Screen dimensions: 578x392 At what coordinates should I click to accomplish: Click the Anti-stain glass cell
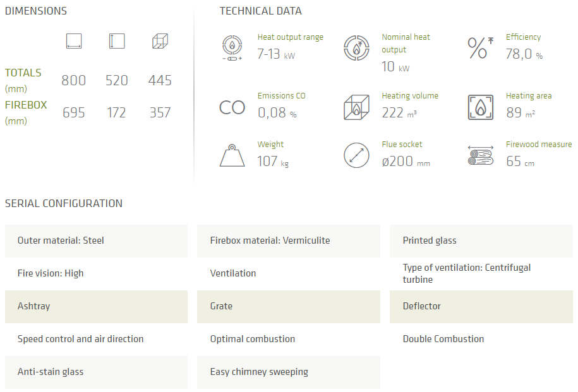[96, 372]
